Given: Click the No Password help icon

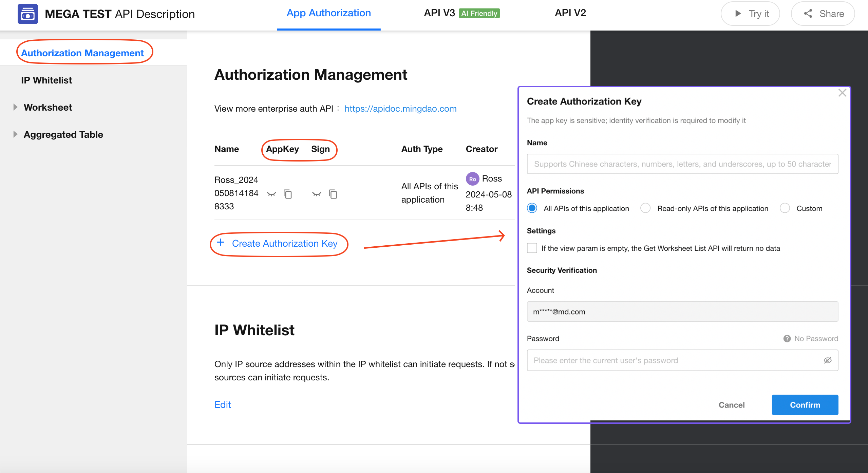Looking at the screenshot, I should [x=787, y=339].
